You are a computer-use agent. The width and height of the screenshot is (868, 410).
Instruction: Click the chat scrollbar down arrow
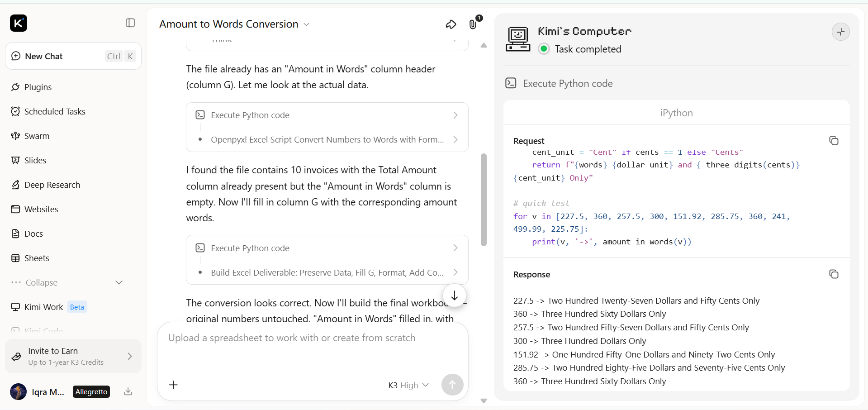[x=484, y=401]
